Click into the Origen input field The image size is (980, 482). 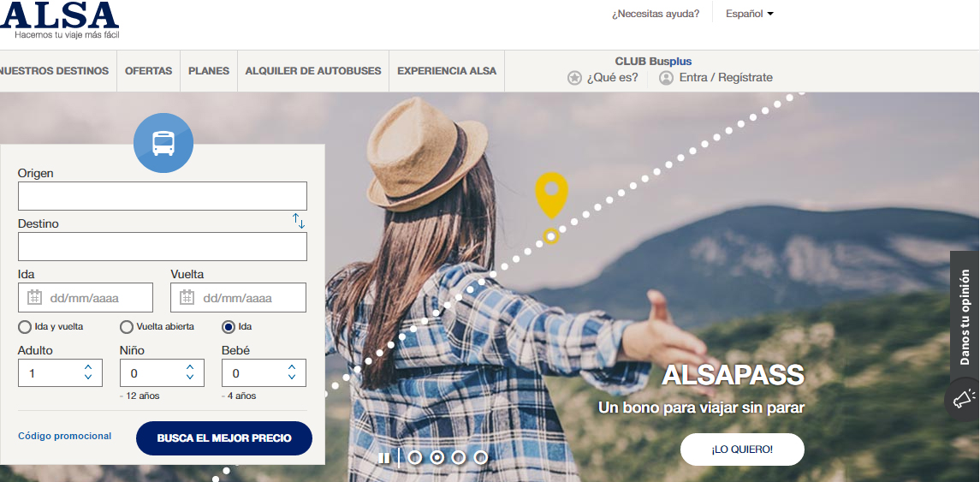click(163, 196)
